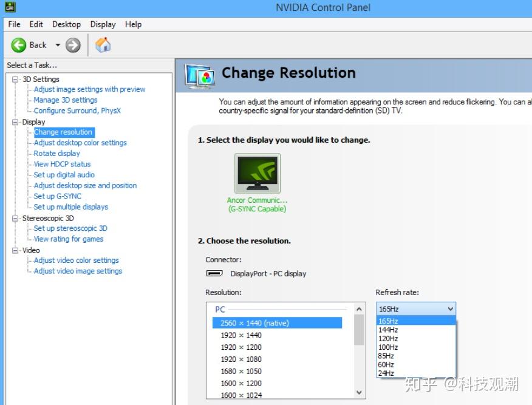Open the Home icon in toolbar
The height and width of the screenshot is (405, 532).
click(x=103, y=45)
